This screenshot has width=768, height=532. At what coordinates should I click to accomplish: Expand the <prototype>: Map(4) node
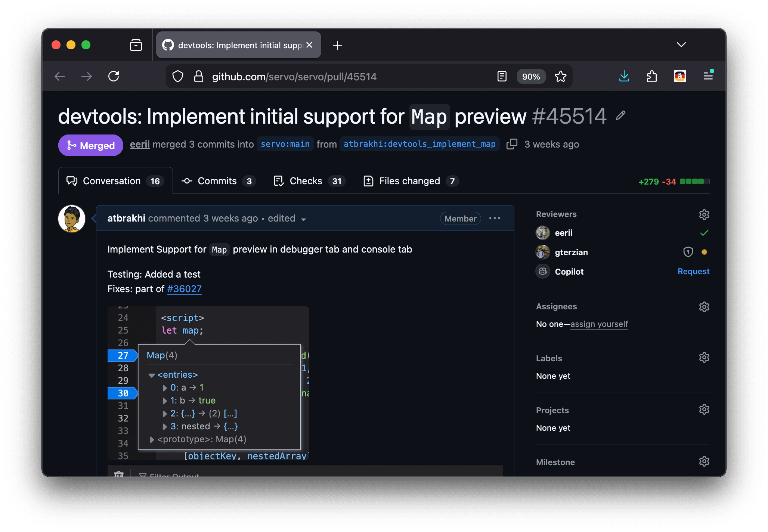(x=152, y=440)
